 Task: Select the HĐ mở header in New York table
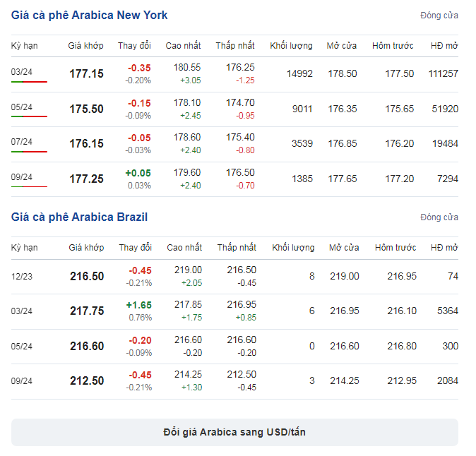(444, 46)
